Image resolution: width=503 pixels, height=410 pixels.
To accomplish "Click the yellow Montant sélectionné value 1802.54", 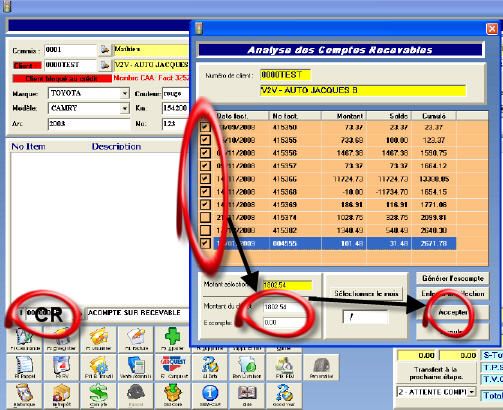I will coord(287,285).
